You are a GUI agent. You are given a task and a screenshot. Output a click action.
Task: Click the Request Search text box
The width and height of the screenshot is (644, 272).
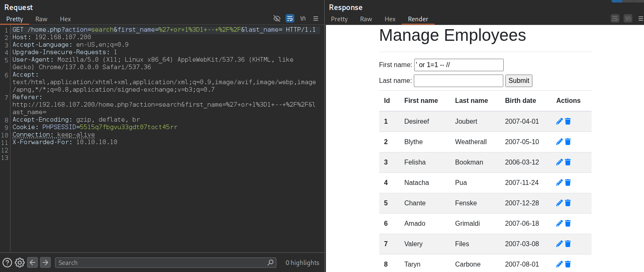pyautogui.click(x=165, y=262)
